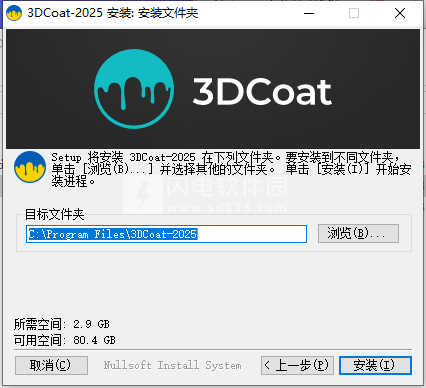The image size is (426, 388).
Task: Close the installer with the X button
Action: click(400, 13)
